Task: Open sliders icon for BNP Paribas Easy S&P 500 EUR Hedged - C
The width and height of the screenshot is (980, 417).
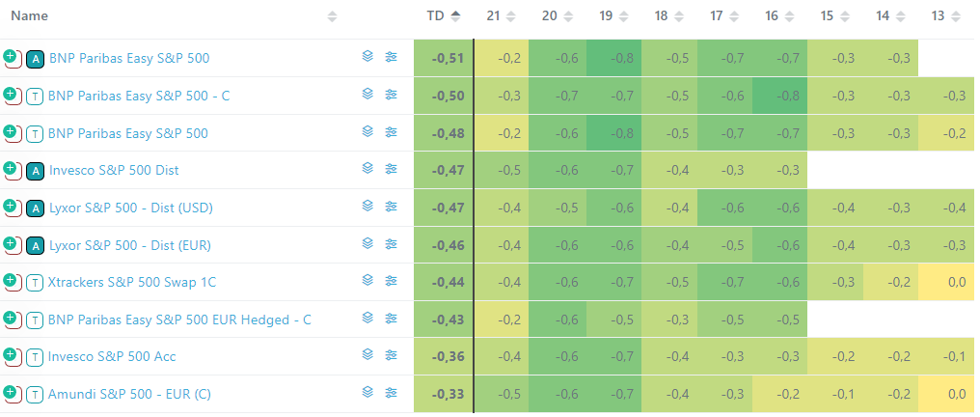Action: click(391, 319)
